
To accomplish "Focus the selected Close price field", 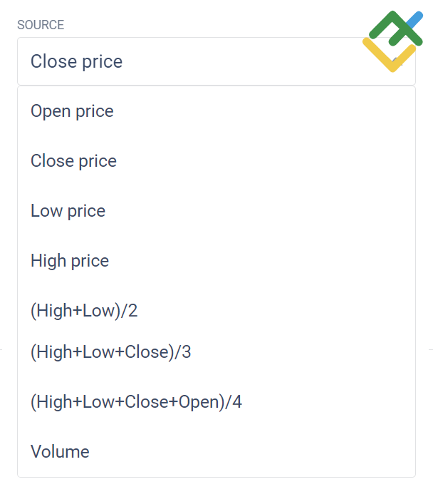I will point(216,61).
